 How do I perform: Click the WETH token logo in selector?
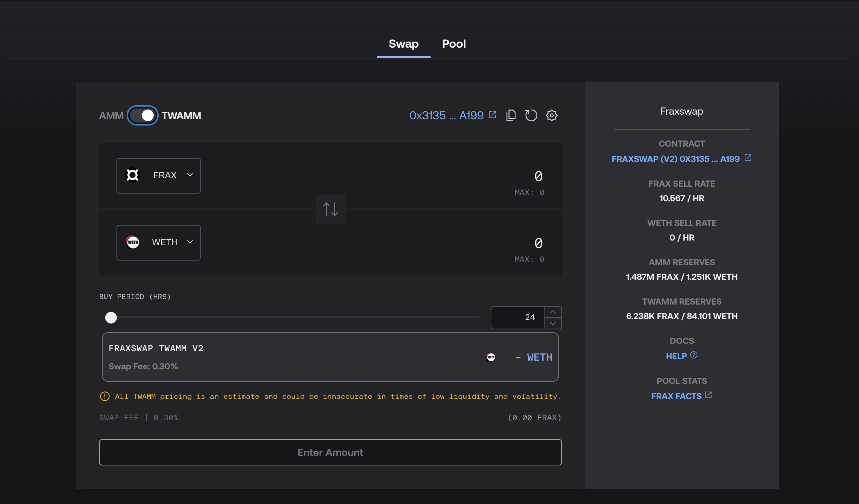132,242
